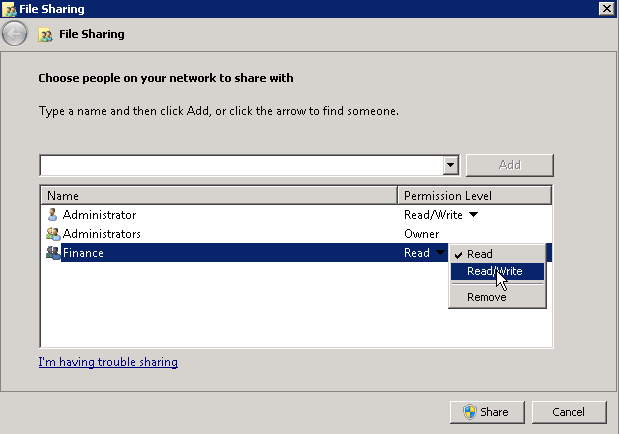Click the Owner permission text
Image resolution: width=619 pixels, height=434 pixels.
(421, 234)
